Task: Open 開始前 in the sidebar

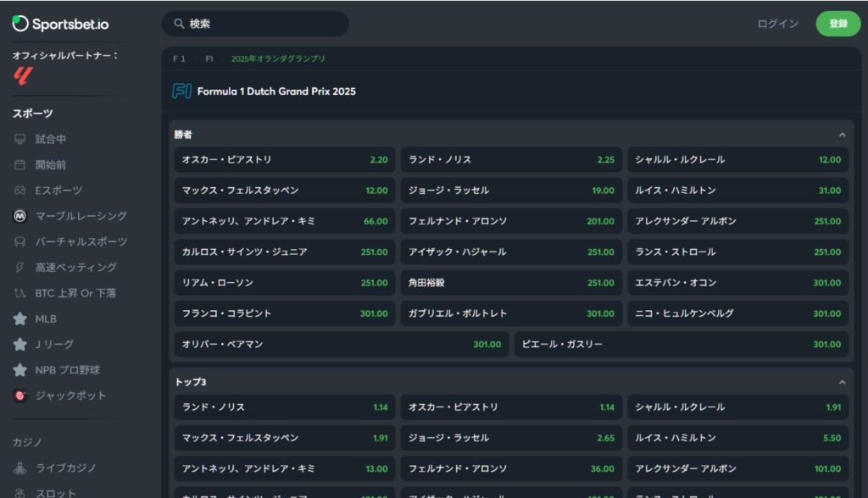Action: point(50,165)
